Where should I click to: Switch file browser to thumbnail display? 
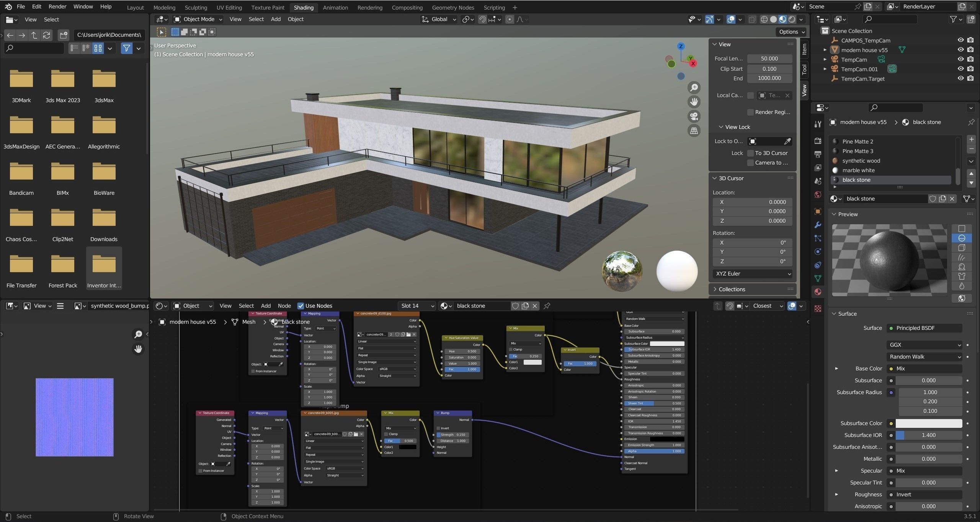(98, 48)
